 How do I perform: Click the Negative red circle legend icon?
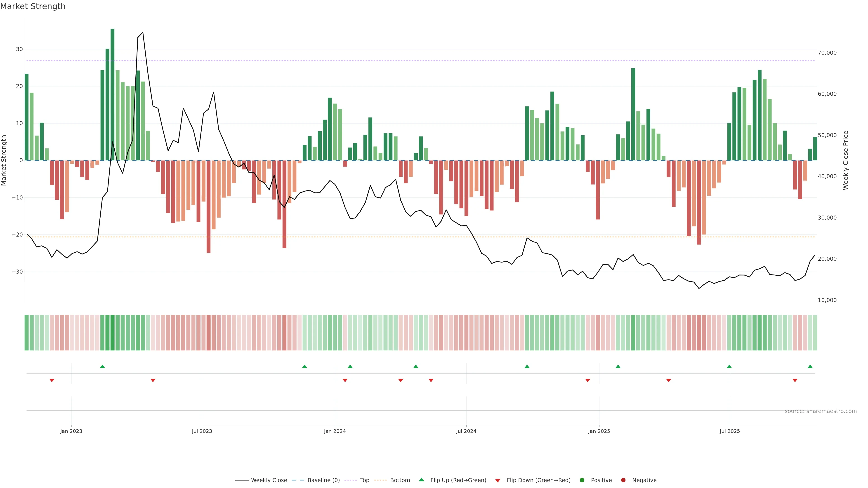(x=623, y=480)
